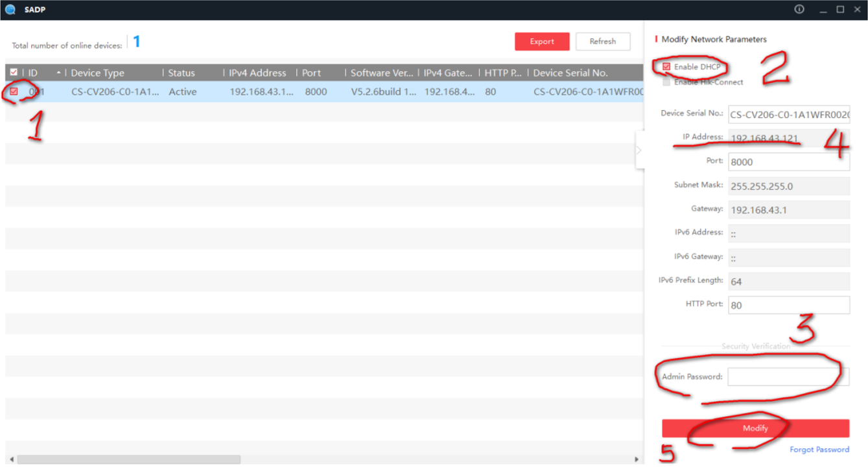Close the SADP window

[857, 10]
